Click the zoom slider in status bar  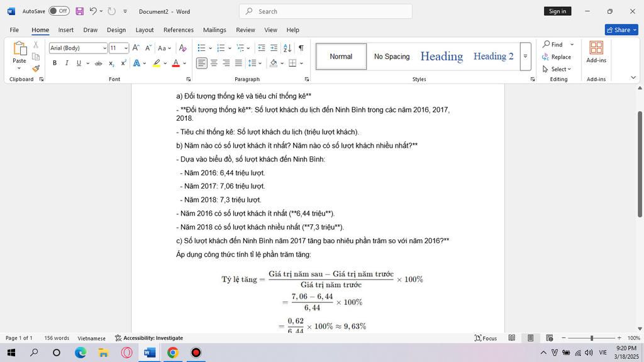point(591,338)
